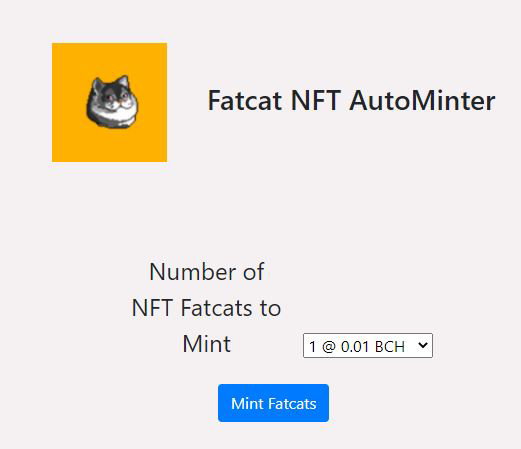Click the cat's ears in the logo
This screenshot has width=521, height=449.
coord(110,83)
